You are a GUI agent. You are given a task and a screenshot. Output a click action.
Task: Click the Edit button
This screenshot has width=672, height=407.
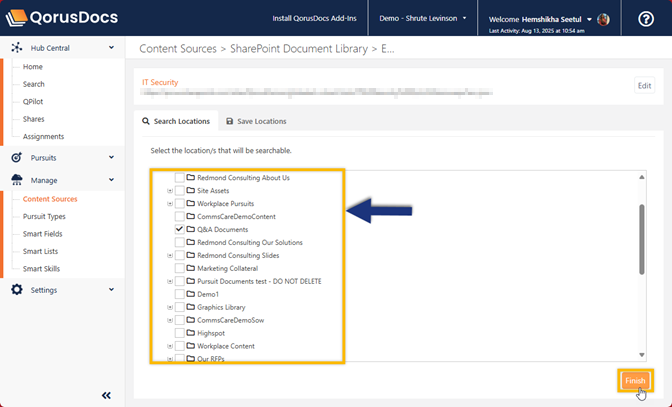pos(645,86)
